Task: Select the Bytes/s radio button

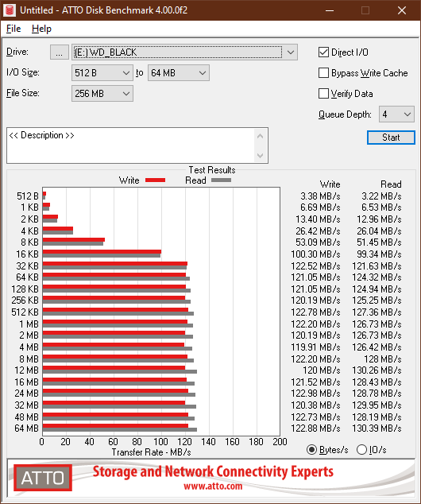Action: tap(311, 449)
